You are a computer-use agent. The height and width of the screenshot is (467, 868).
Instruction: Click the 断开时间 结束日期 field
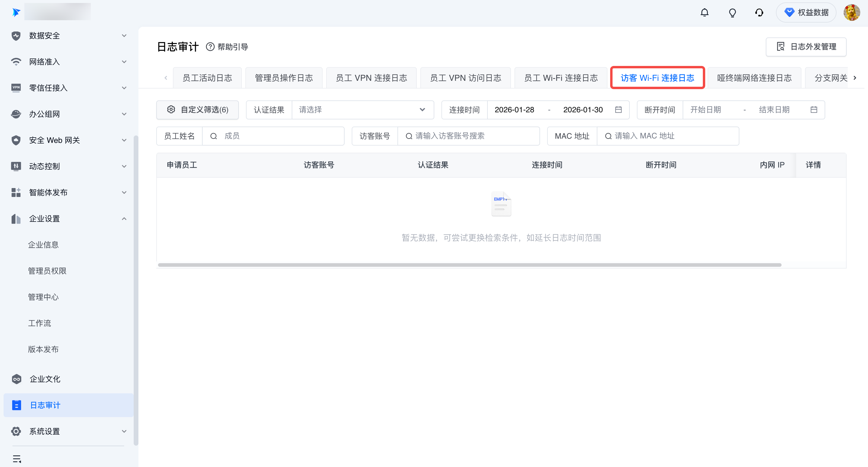click(774, 110)
